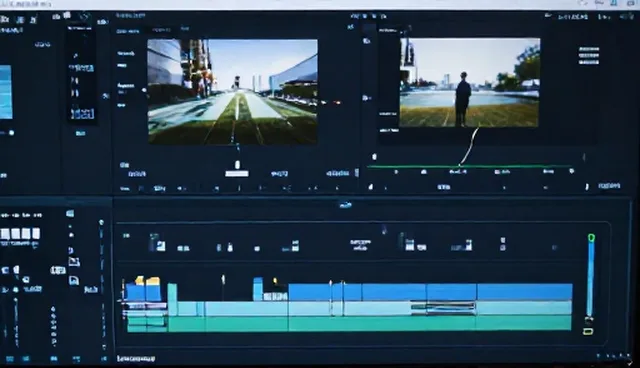Image resolution: width=640 pixels, height=368 pixels.
Task: Click the three stacked white bars right of the right monitor
Action: point(589,55)
